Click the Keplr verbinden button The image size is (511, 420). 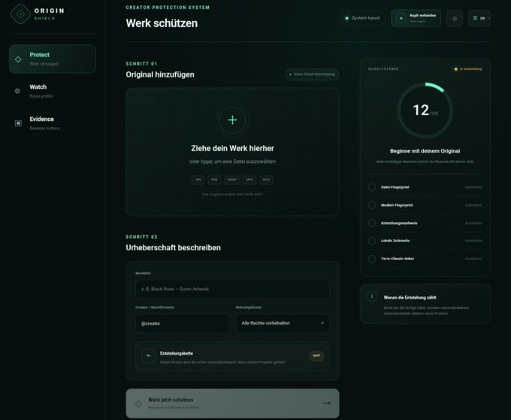click(416, 18)
